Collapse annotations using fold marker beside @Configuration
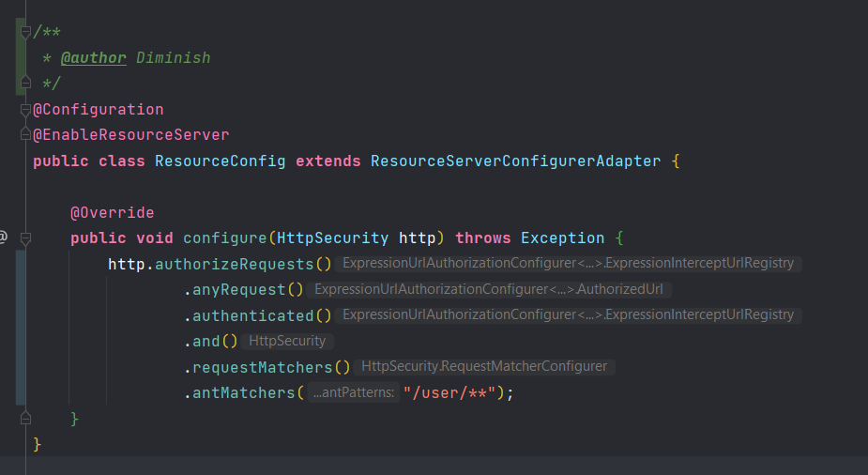 click(x=25, y=110)
